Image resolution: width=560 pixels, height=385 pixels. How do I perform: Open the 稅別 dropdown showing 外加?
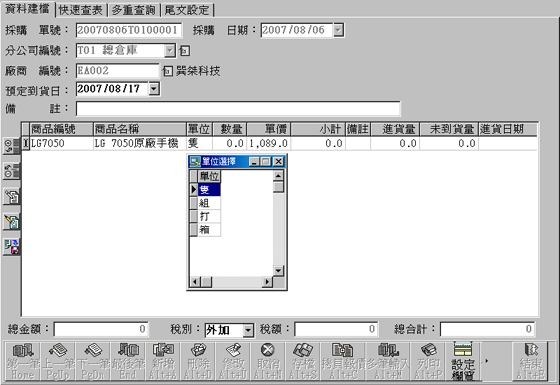248,330
